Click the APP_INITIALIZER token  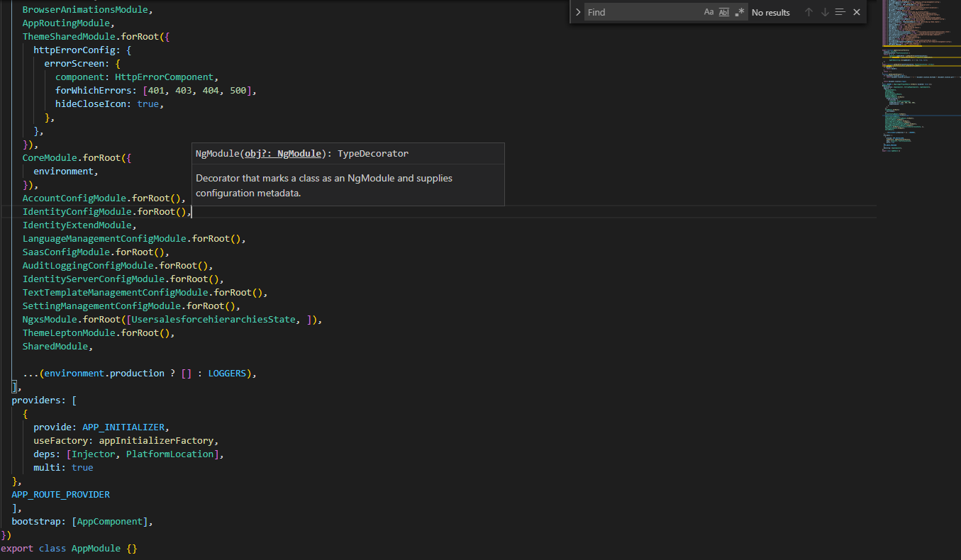[x=123, y=427]
